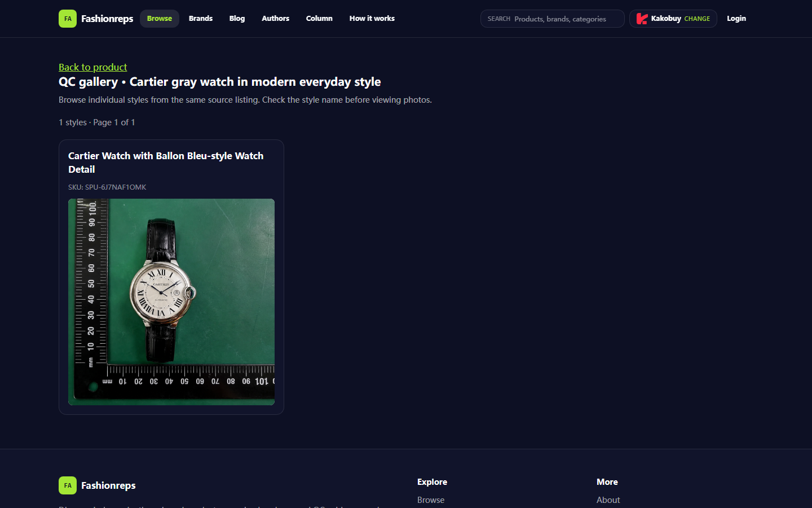
Task: Click the Login link
Action: click(736, 19)
